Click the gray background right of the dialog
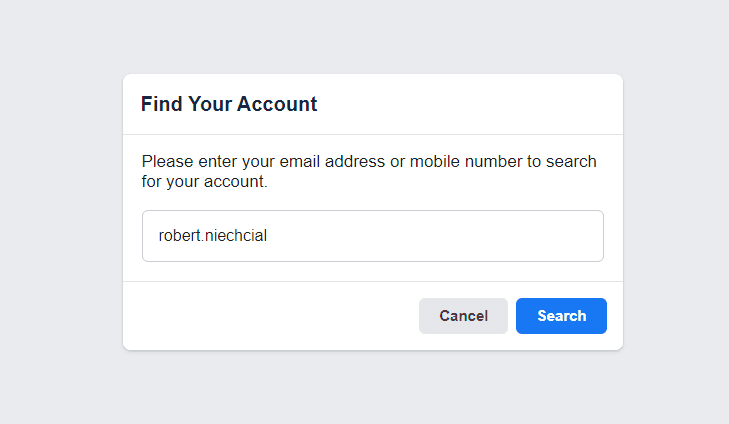The width and height of the screenshot is (729, 424). [x=676, y=212]
